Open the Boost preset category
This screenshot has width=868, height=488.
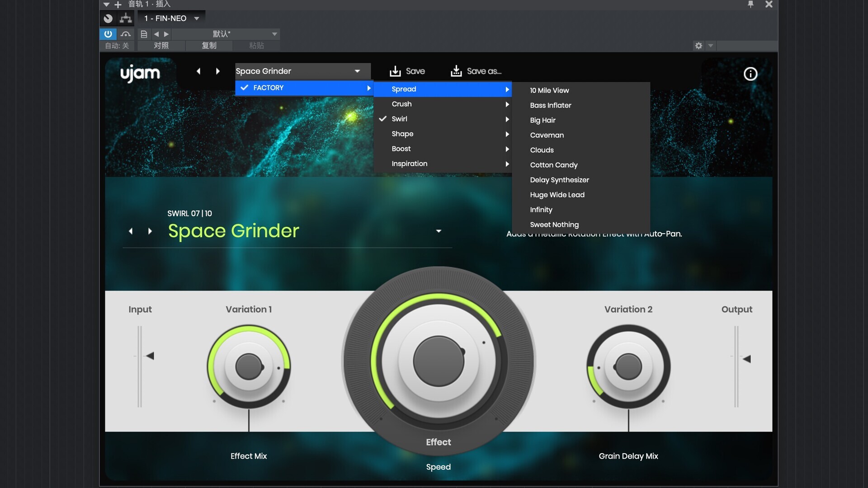[x=443, y=149]
